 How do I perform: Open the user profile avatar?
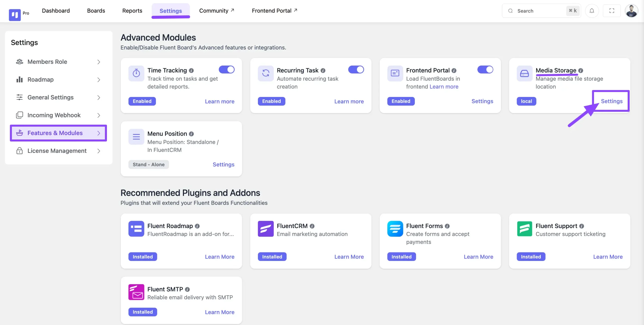point(631,11)
